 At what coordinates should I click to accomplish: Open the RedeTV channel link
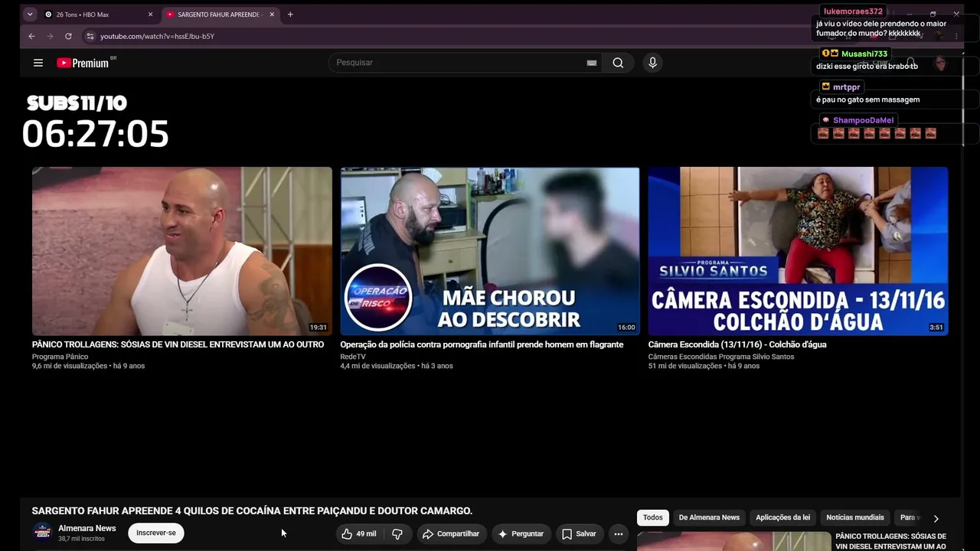pyautogui.click(x=353, y=357)
